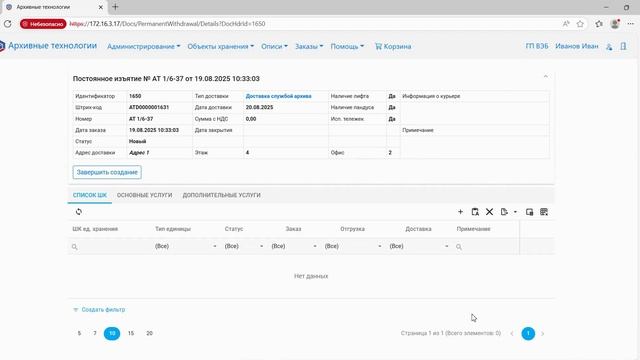This screenshot has width=640, height=360.
Task: Open the browser settings ellipsis menu
Action: [631, 24]
